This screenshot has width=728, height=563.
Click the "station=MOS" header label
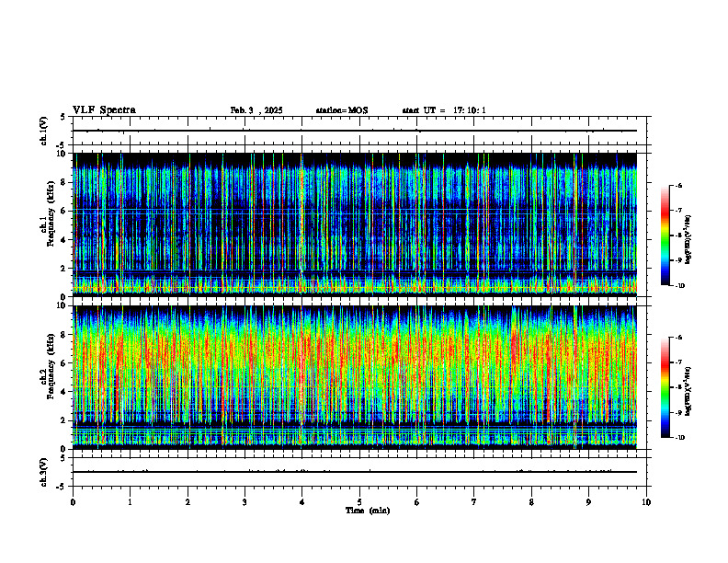pos(342,110)
